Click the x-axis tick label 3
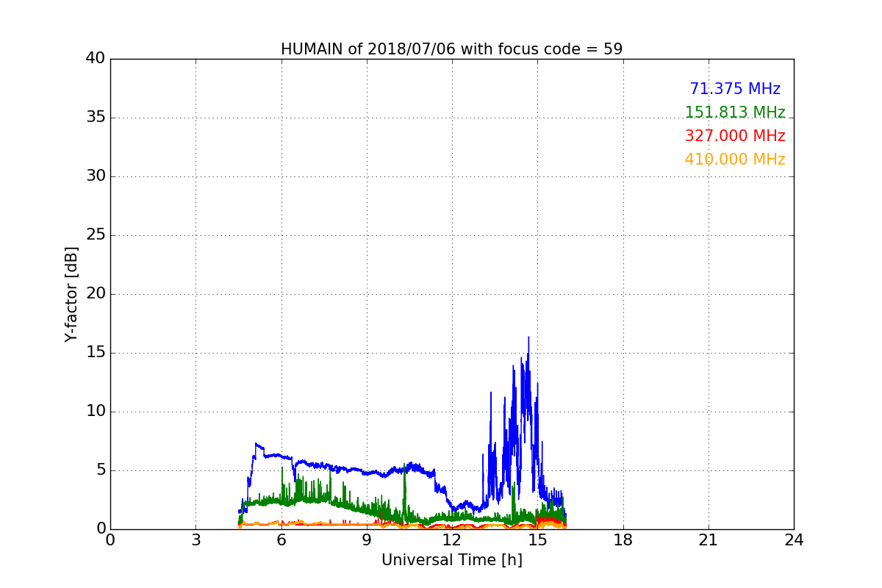The width and height of the screenshot is (882, 588). [196, 540]
